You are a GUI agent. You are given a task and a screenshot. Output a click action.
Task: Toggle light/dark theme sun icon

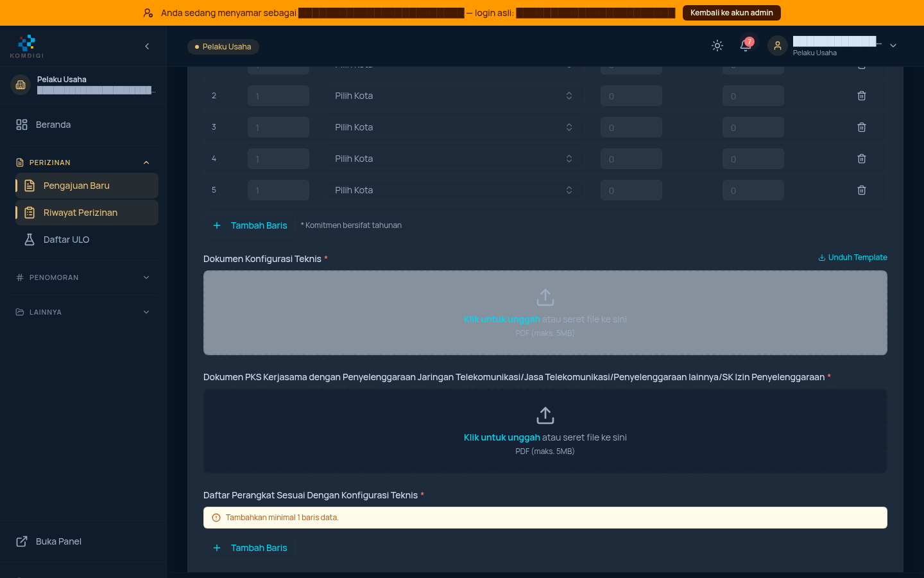(717, 46)
